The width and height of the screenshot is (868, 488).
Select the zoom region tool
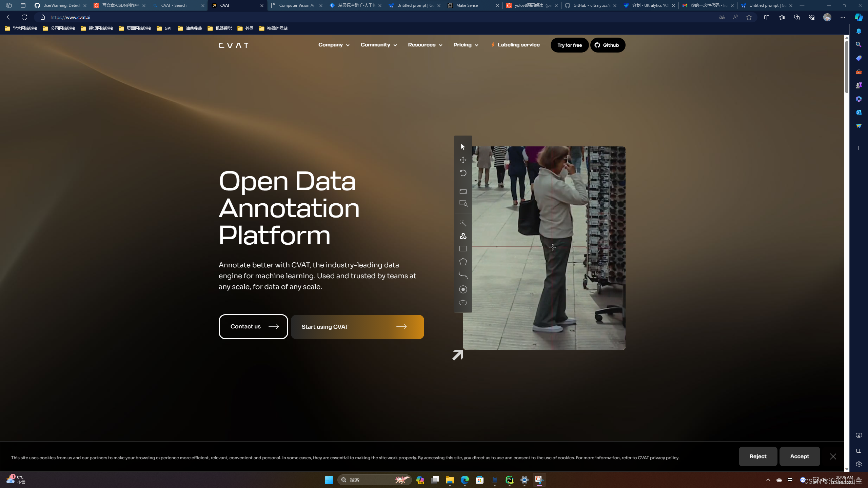(x=463, y=203)
